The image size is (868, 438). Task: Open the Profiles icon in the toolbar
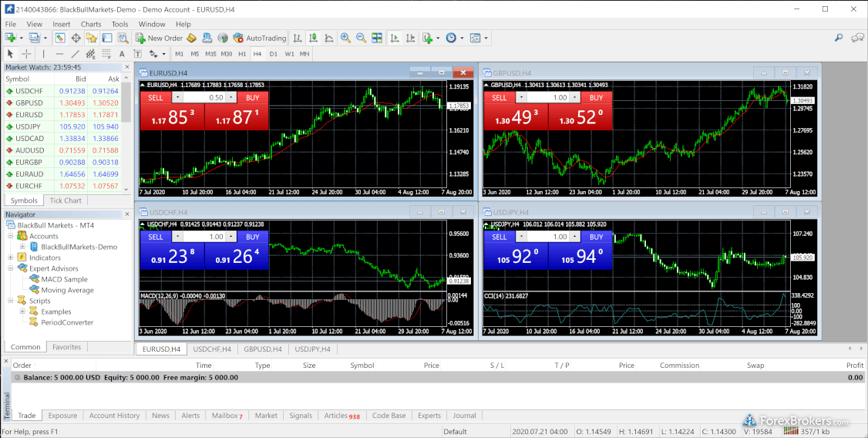coord(35,38)
